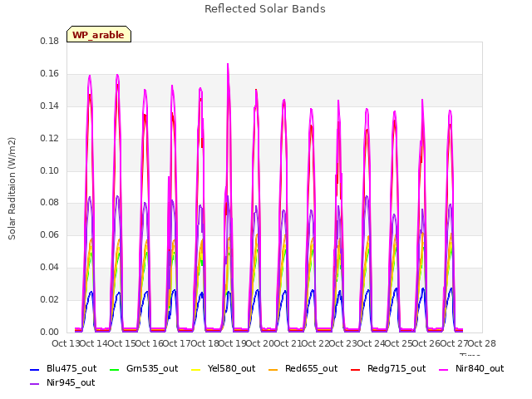Click the Oct 13 x-axis tick label
532x399 pixels.
66,343
